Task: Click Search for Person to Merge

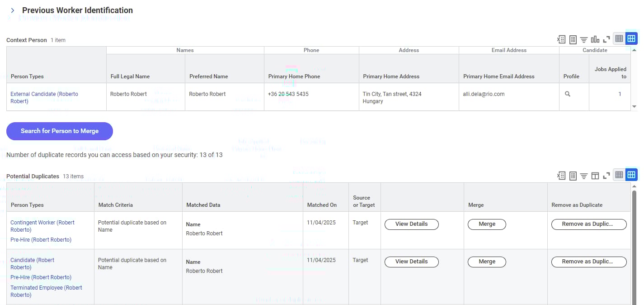Action: pyautogui.click(x=60, y=131)
